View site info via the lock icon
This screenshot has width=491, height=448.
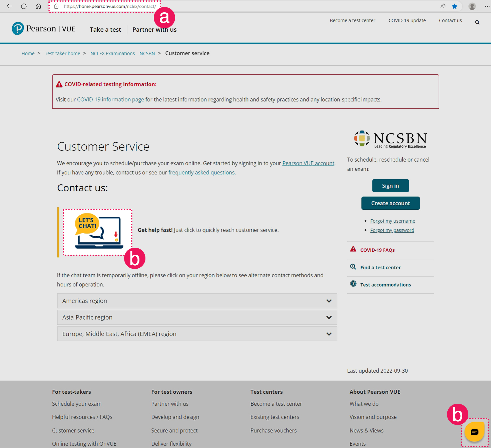point(56,6)
